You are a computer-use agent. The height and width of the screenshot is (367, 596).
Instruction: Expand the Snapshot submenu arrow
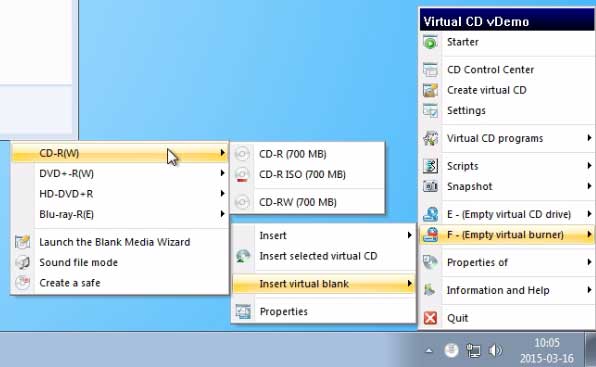[589, 186]
